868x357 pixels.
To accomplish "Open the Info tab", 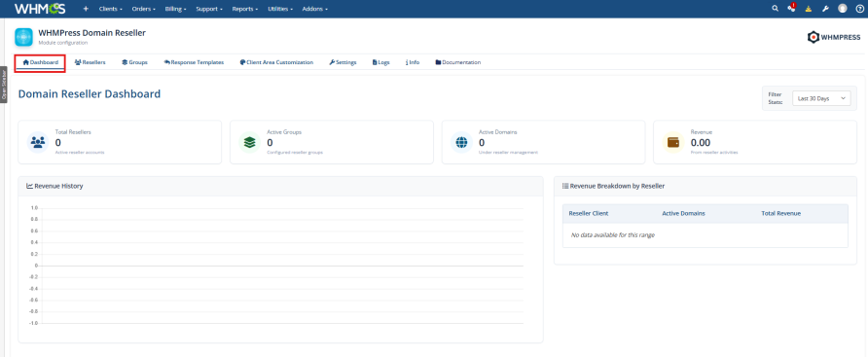I will (x=413, y=62).
